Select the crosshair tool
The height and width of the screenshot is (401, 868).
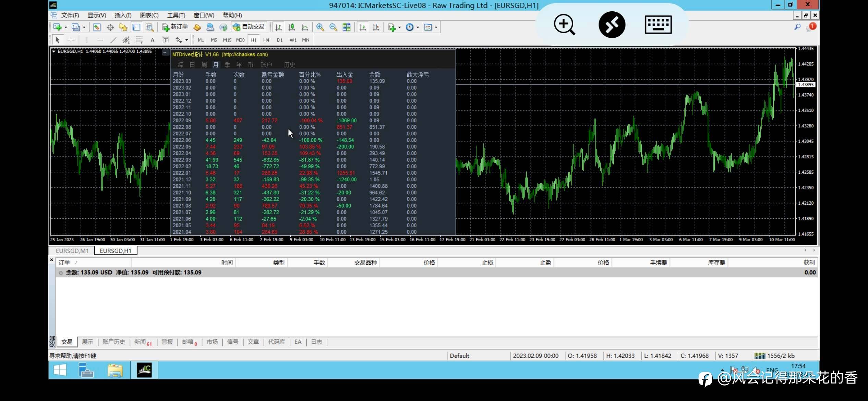[71, 40]
